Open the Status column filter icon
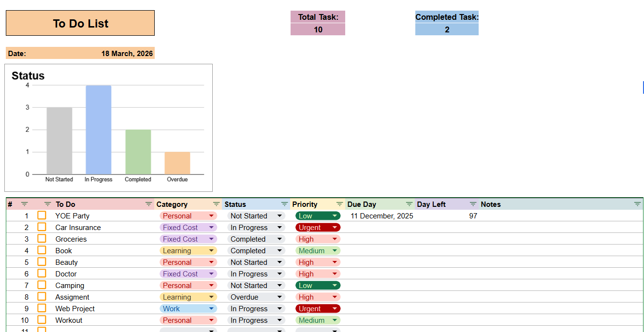Image resolution: width=644 pixels, height=332 pixels. pyautogui.click(x=285, y=204)
